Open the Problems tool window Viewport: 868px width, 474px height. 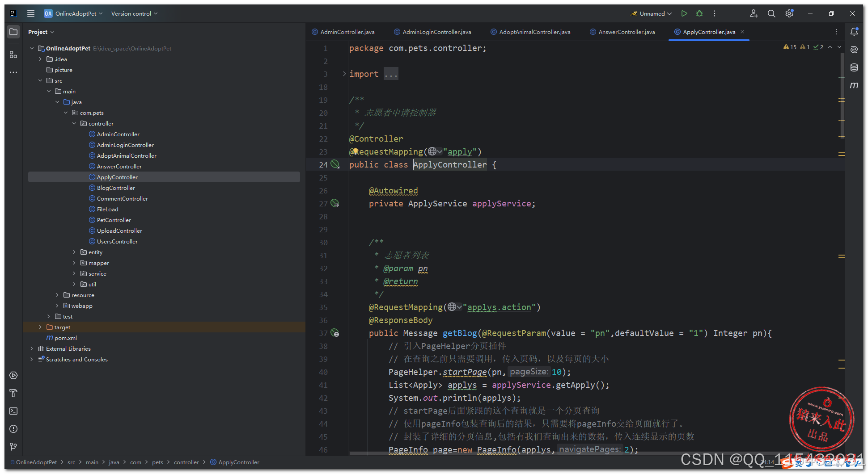click(13, 429)
